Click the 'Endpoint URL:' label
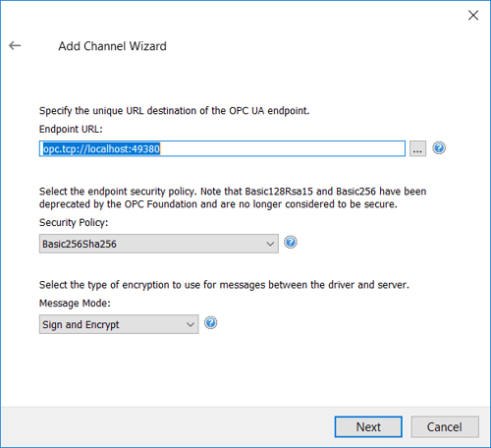Viewport: 491px width, 448px height. (71, 129)
